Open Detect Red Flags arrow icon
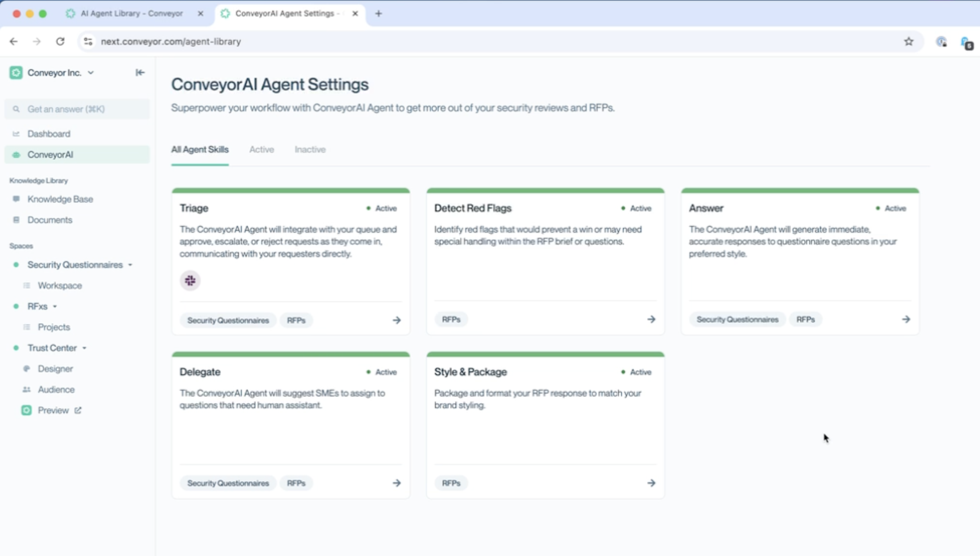This screenshot has height=556, width=980. 651,319
